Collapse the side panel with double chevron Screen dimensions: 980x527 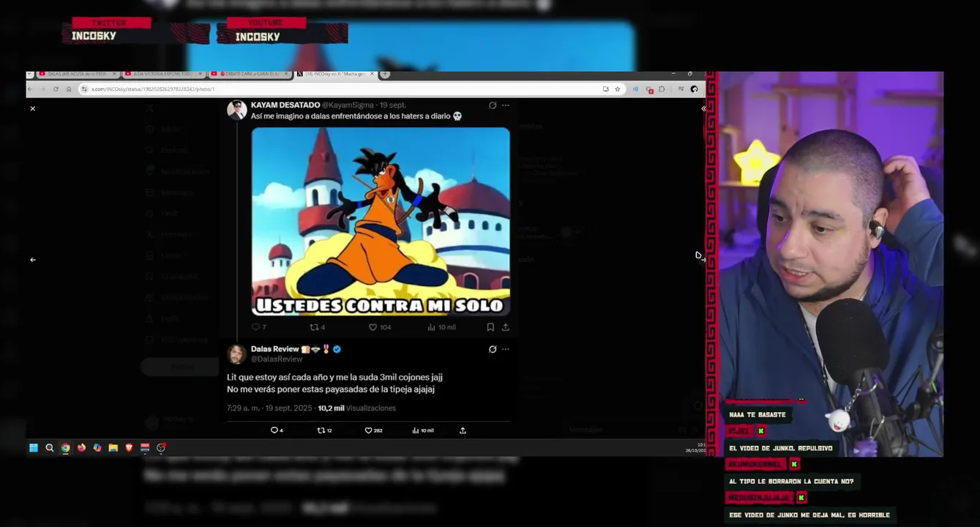point(703,108)
